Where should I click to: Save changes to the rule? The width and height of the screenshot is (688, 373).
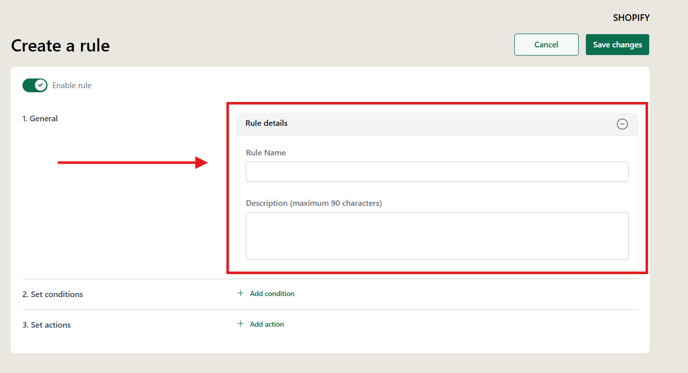[617, 45]
